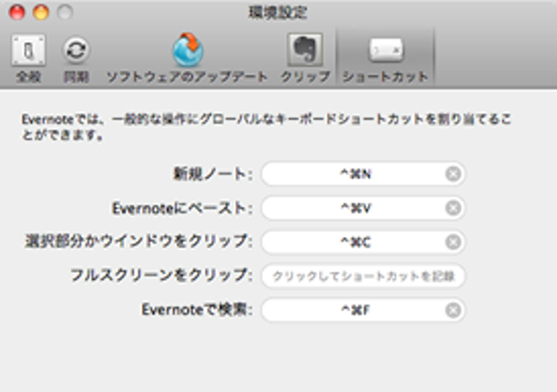
Task: Clear the Evernoteで検索 shortcut
Action: point(453,310)
